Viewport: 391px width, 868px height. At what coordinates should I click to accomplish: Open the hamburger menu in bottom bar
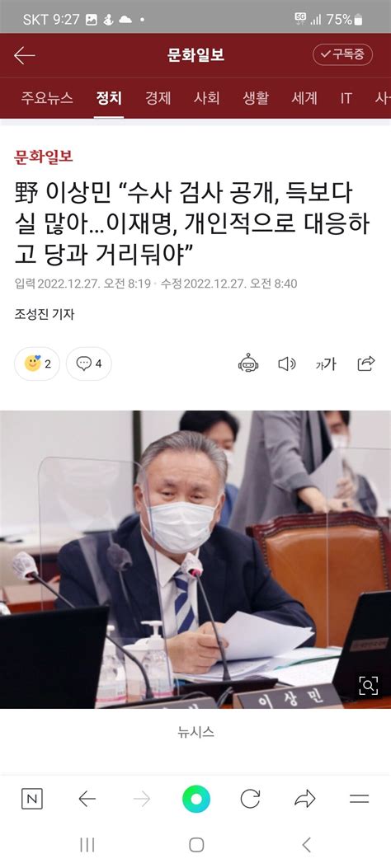360,798
